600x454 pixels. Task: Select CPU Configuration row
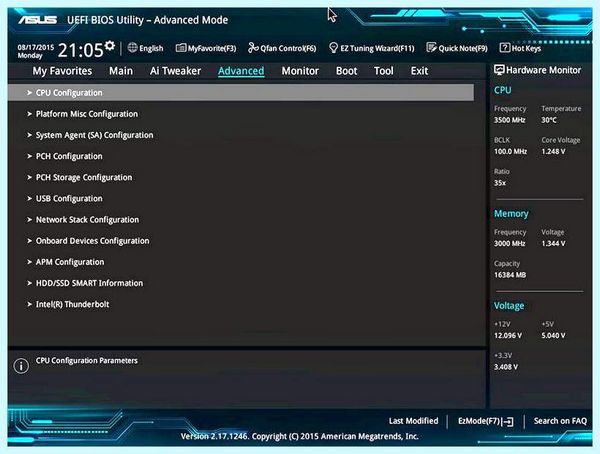coord(241,93)
